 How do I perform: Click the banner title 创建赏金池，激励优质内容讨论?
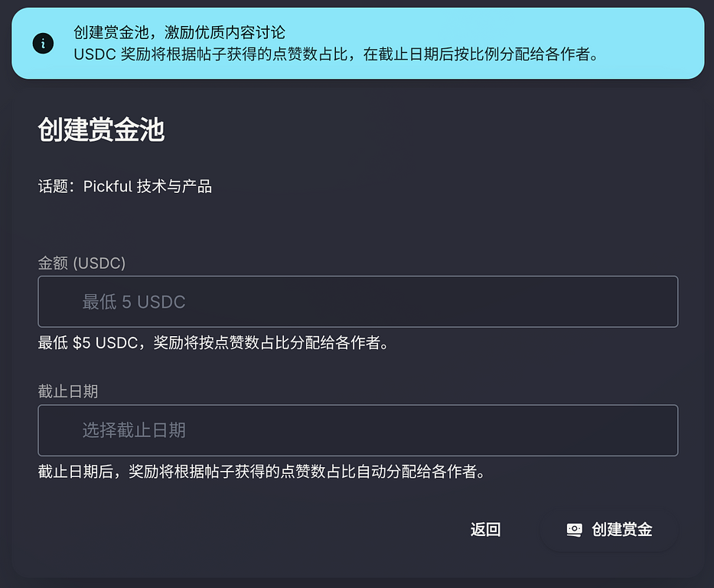[x=179, y=32]
